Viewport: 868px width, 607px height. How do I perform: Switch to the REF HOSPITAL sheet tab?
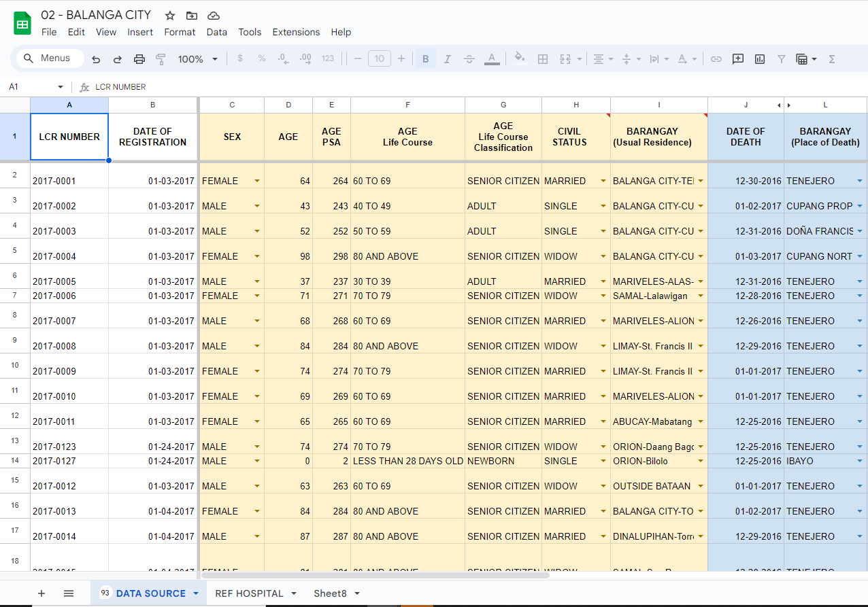[x=249, y=593]
